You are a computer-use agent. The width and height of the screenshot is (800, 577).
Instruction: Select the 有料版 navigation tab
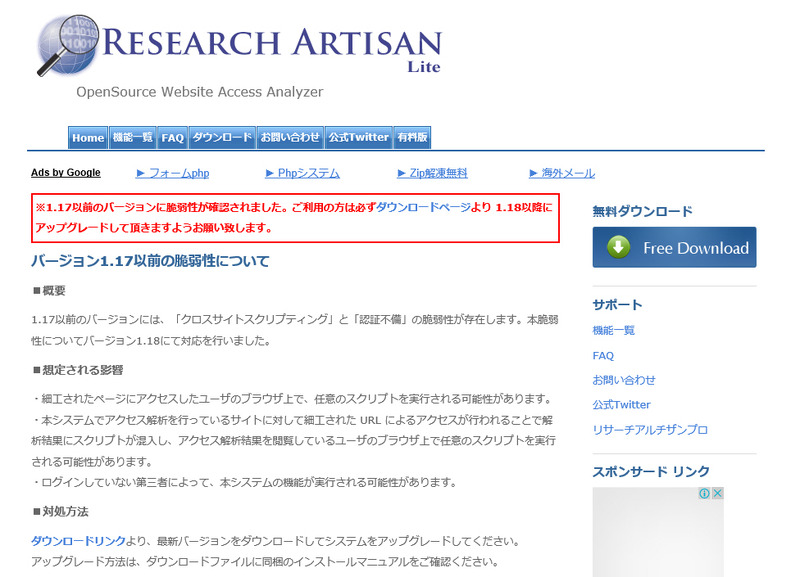[x=412, y=138]
